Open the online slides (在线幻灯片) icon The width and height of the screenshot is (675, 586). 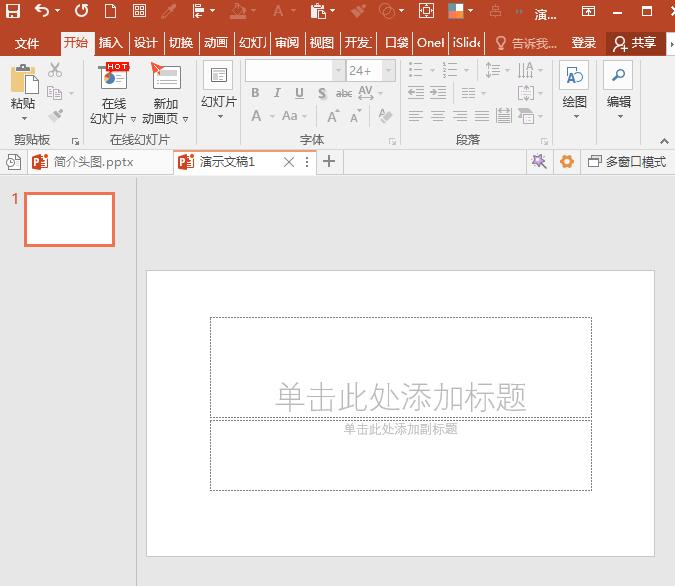tap(114, 78)
